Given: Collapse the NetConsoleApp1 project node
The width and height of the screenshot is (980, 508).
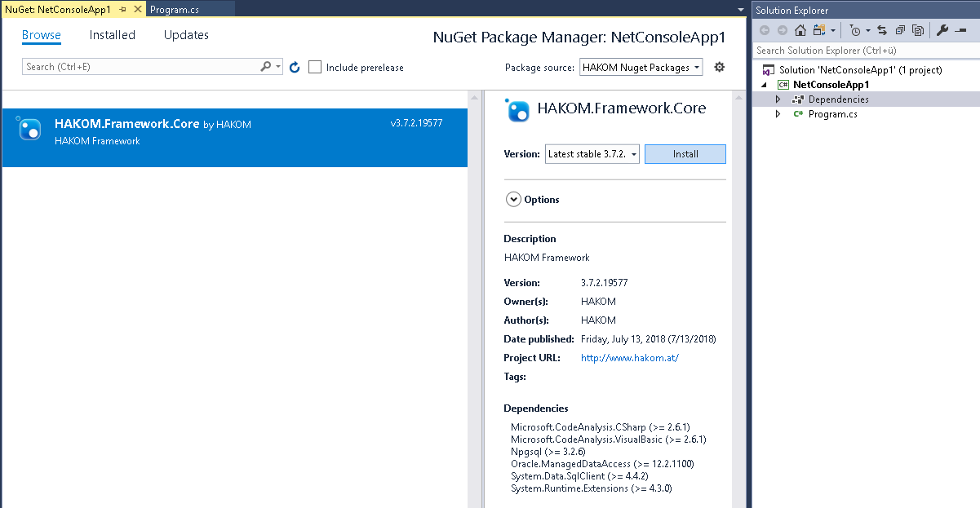Looking at the screenshot, I should point(765,85).
